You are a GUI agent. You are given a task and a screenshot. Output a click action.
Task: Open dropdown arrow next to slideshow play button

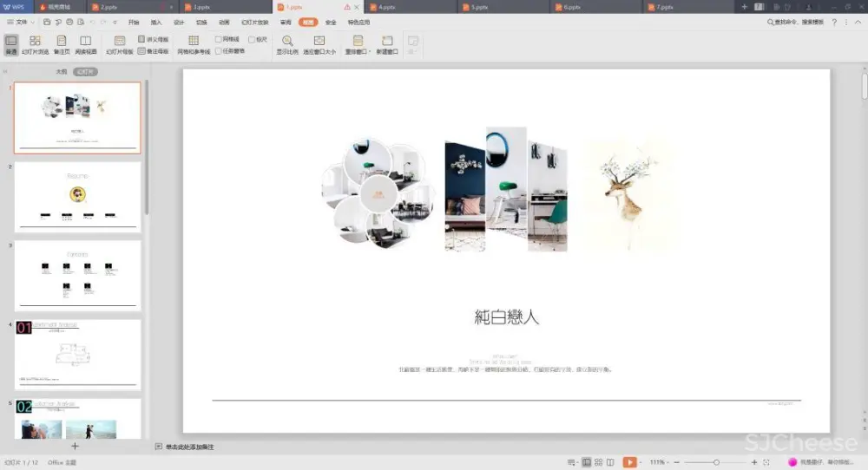641,462
